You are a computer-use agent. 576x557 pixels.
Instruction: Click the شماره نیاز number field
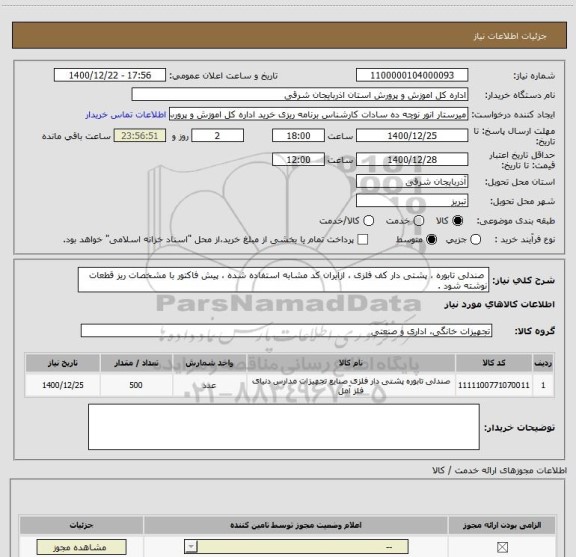412,75
